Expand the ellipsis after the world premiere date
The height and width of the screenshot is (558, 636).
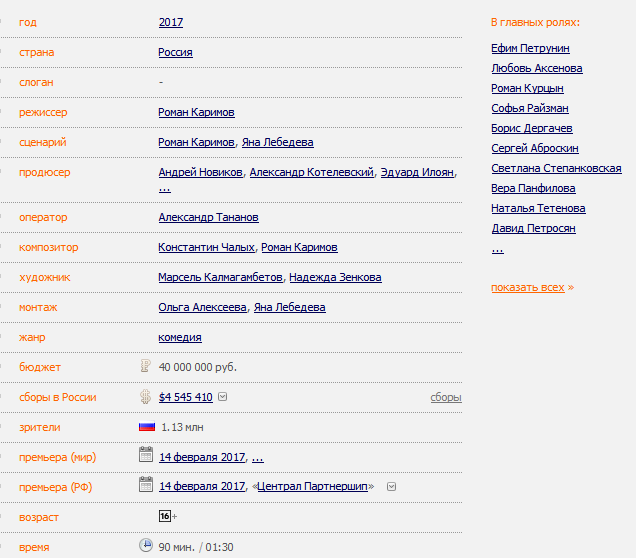257,457
